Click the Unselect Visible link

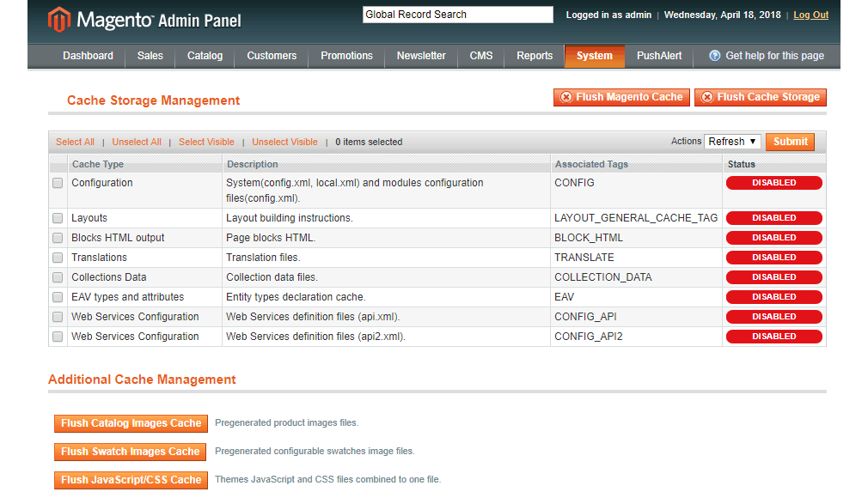(x=284, y=143)
